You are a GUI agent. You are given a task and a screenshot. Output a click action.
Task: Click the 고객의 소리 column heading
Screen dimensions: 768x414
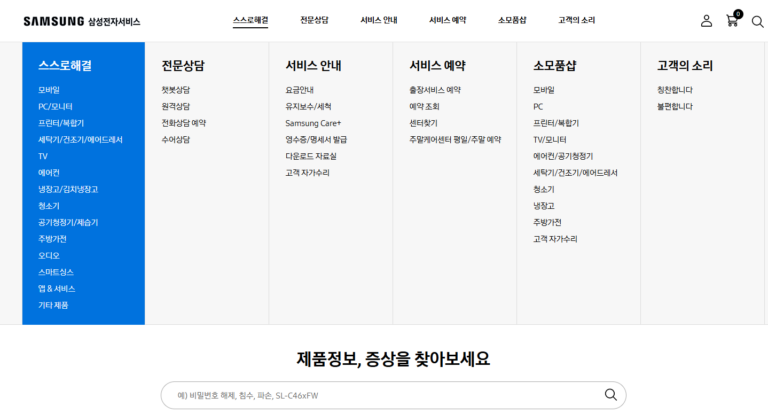685,65
